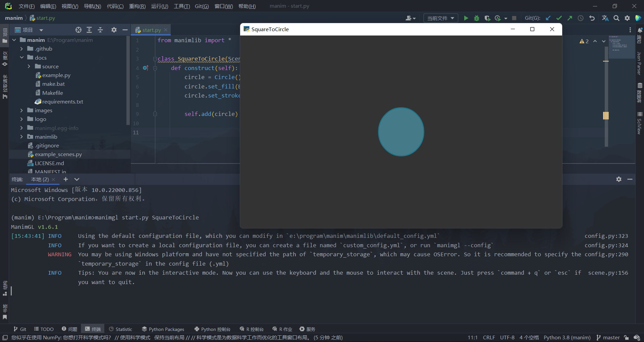This screenshot has height=342, width=644.
Task: Click the warnings indicator showing 2
Action: (584, 41)
